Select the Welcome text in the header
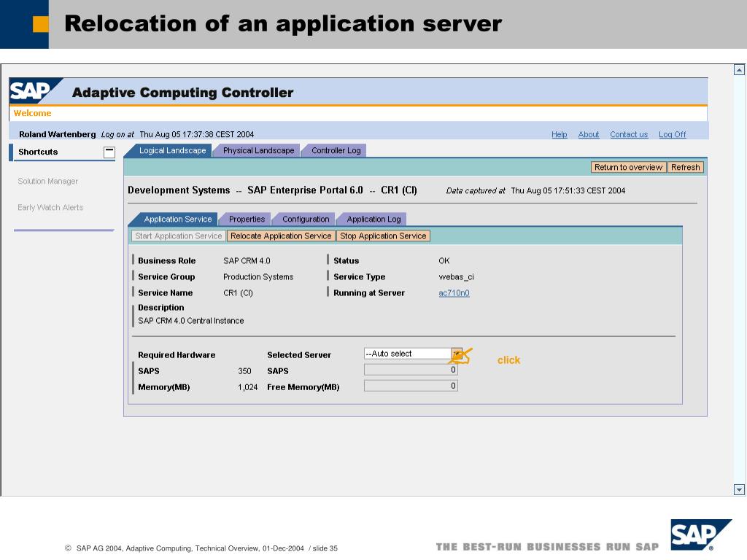Viewport: 747px width, 560px height. click(32, 113)
